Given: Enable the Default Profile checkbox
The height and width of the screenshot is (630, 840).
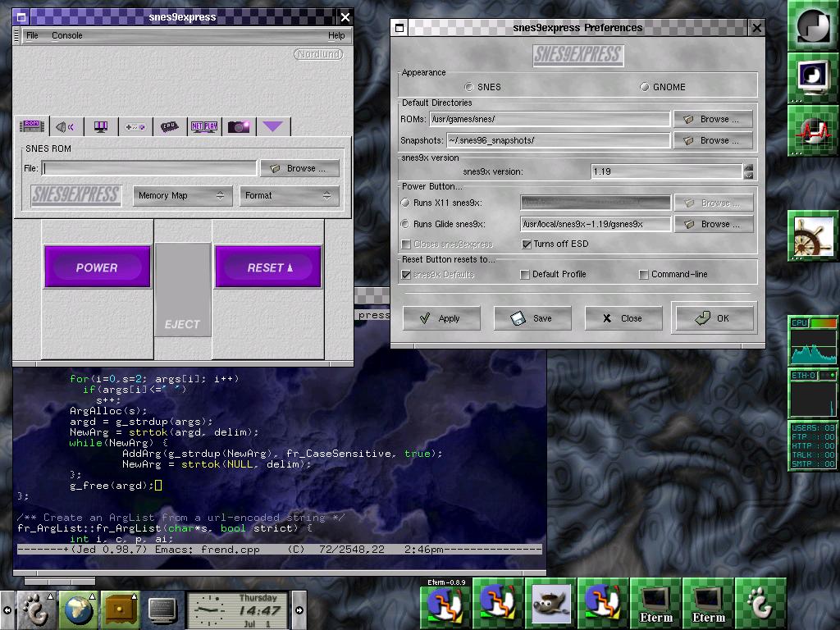Looking at the screenshot, I should pos(525,274).
